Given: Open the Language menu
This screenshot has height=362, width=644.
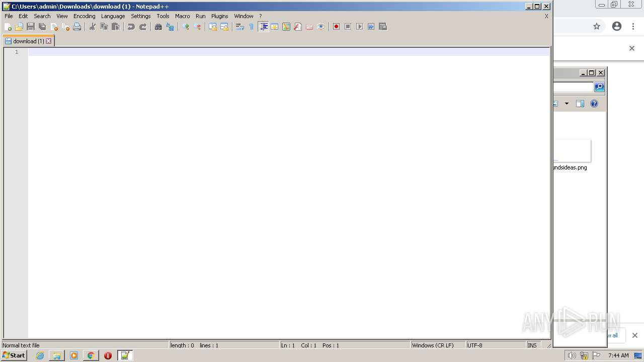Looking at the screenshot, I should click(x=113, y=16).
